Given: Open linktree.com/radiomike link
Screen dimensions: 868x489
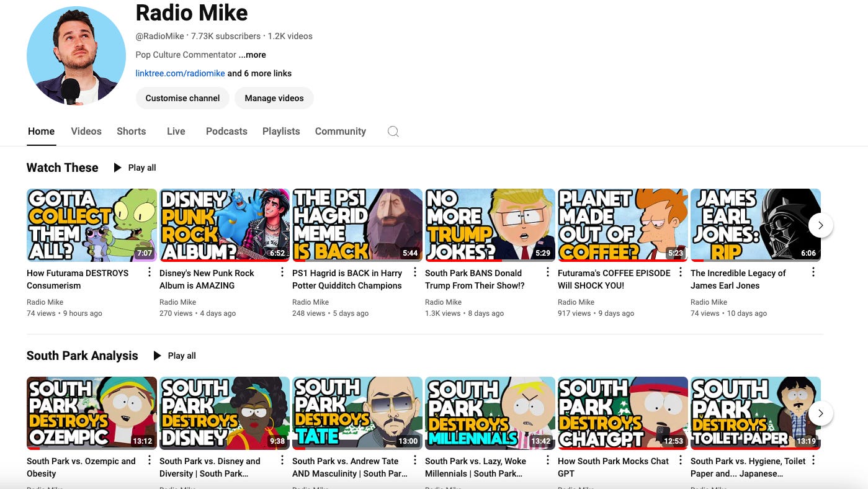Looking at the screenshot, I should (180, 73).
